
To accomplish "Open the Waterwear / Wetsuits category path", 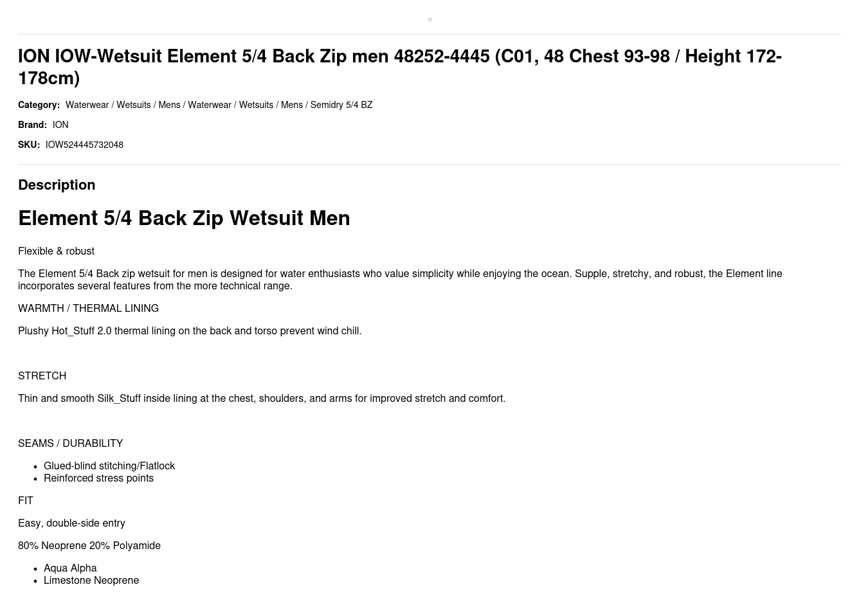I will [219, 105].
